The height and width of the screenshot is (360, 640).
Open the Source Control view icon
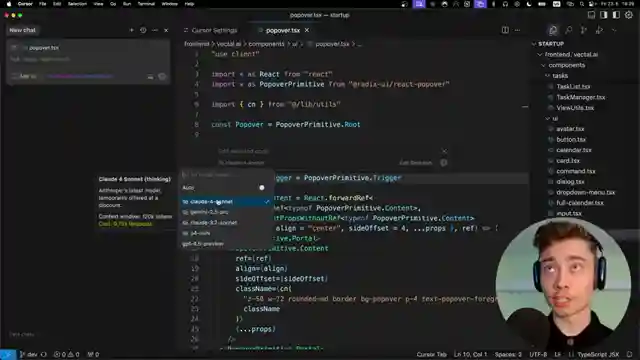tap(584, 30)
